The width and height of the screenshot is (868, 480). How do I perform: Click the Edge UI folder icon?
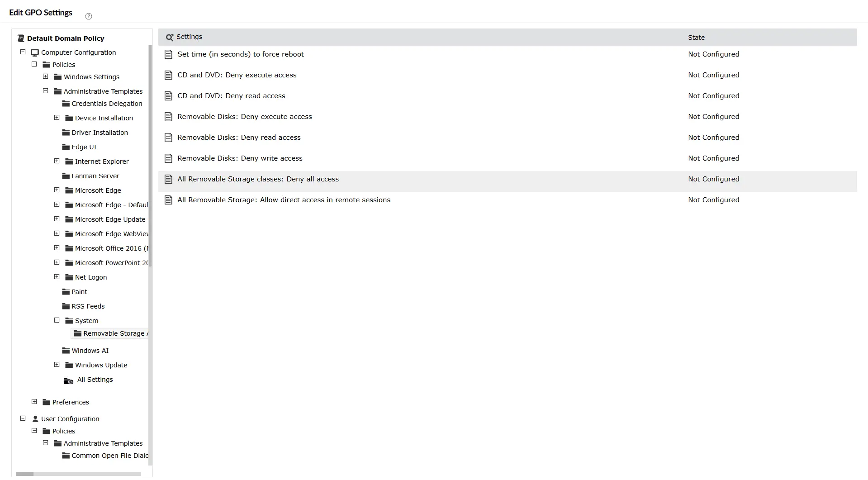click(65, 147)
